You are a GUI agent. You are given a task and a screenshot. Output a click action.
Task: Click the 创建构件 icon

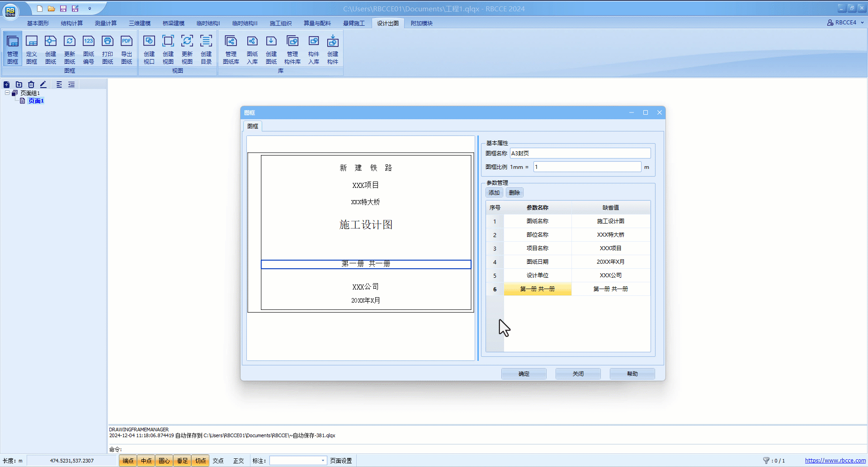[x=333, y=49]
